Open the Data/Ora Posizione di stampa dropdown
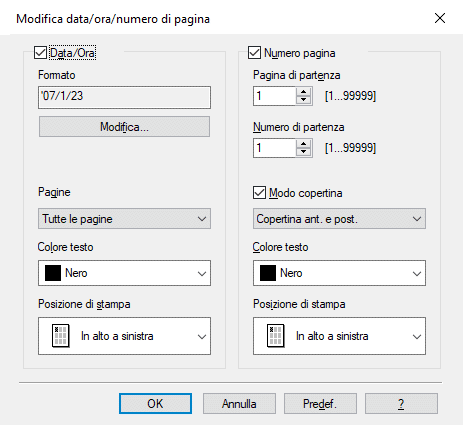463x425 pixels. [124, 336]
